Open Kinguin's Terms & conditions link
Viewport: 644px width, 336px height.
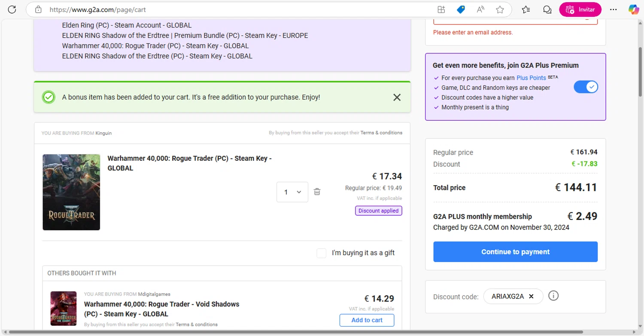381,133
